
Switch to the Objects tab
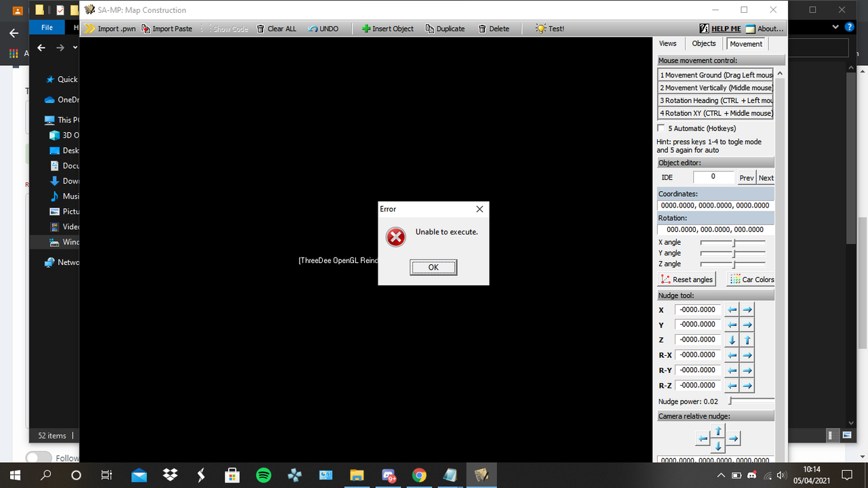pos(704,43)
